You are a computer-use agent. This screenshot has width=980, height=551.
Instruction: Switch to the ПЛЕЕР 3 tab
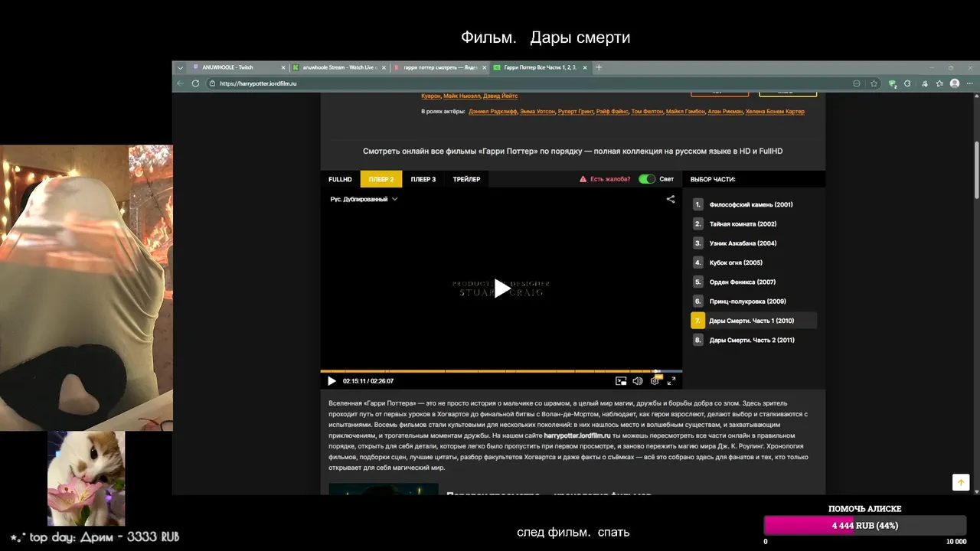pyautogui.click(x=423, y=179)
